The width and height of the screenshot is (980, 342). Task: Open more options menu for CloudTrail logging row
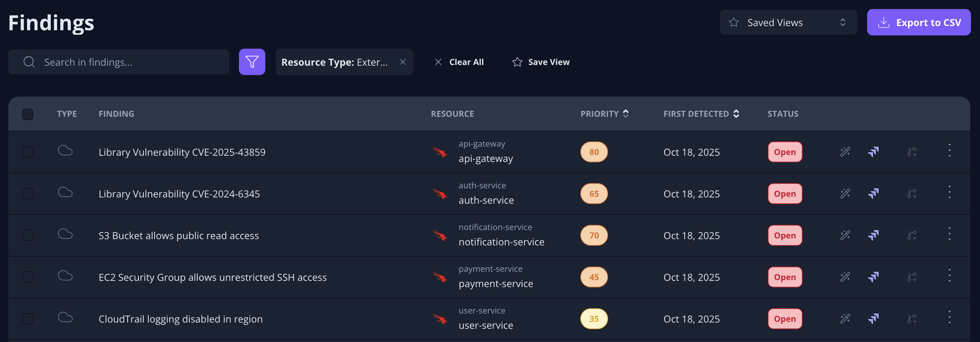coord(949,317)
